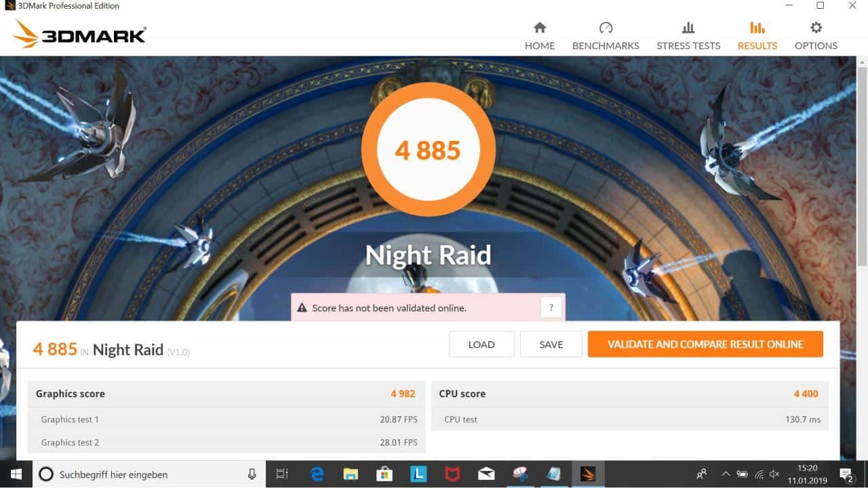
Task: Click the vertical scrollbar on the right
Action: [x=862, y=169]
